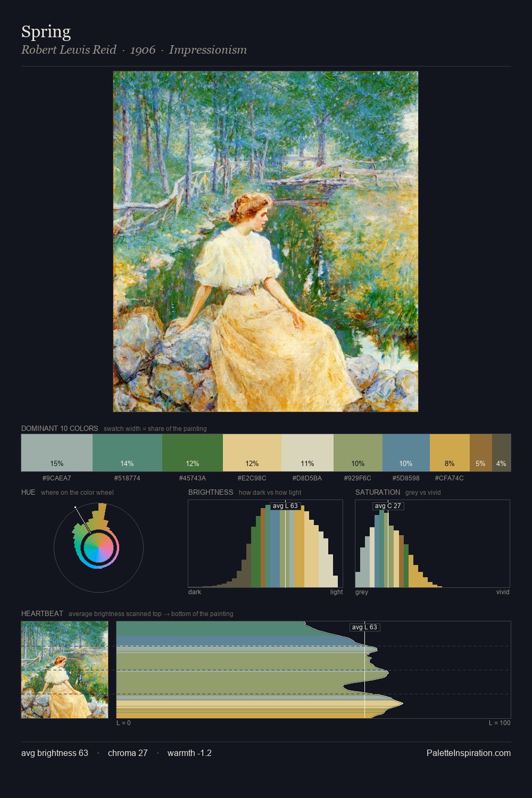Select the 11% cream swatch
The image size is (532, 798).
pos(307,453)
